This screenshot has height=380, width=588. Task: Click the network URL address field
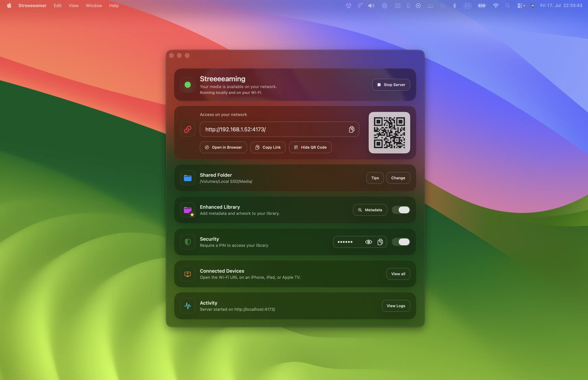(279, 129)
